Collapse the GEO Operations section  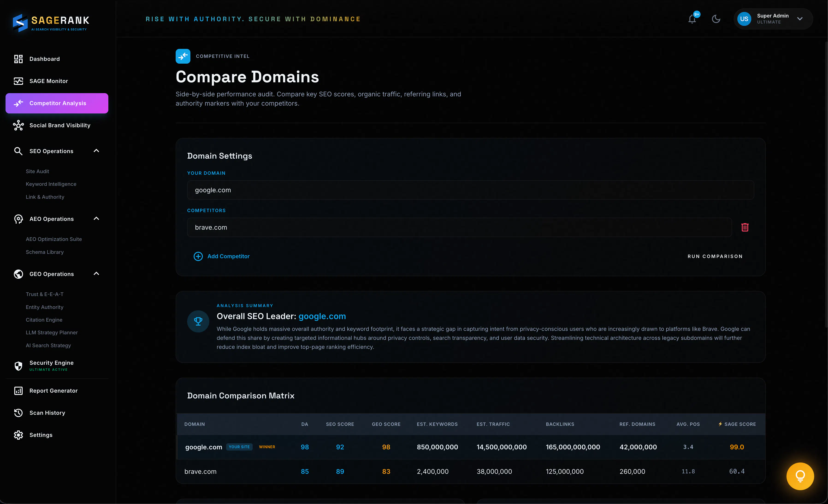pos(96,274)
